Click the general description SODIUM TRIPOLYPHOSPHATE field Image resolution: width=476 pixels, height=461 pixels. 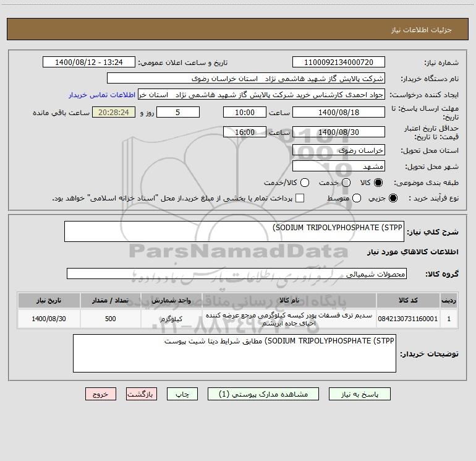234,231
